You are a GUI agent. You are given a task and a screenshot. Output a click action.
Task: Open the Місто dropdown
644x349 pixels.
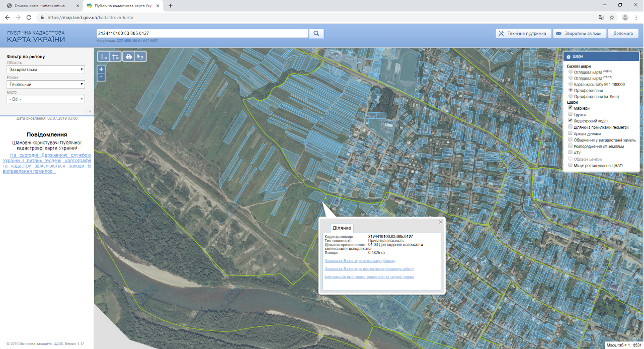[46, 99]
